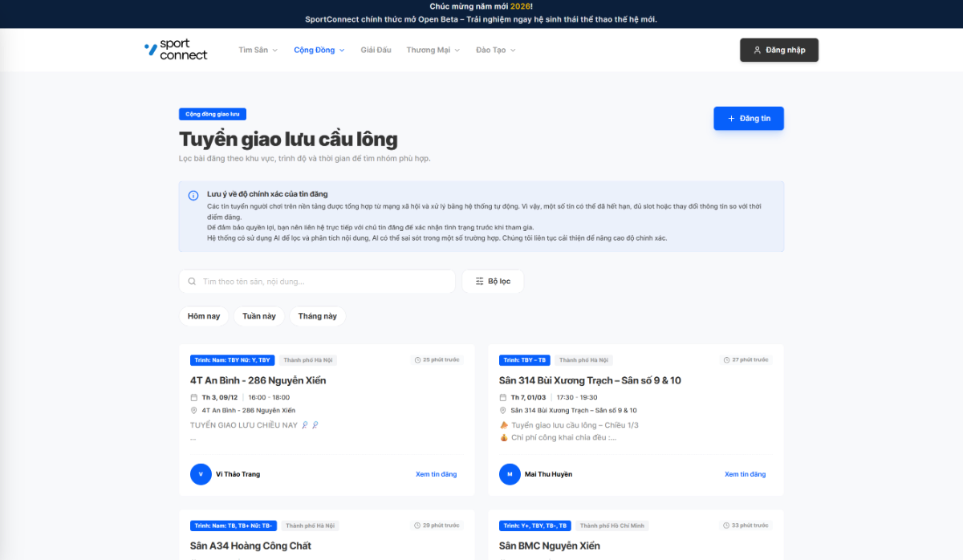This screenshot has height=560, width=963.
Task: Click the info icon in the notice box
Action: (x=193, y=196)
